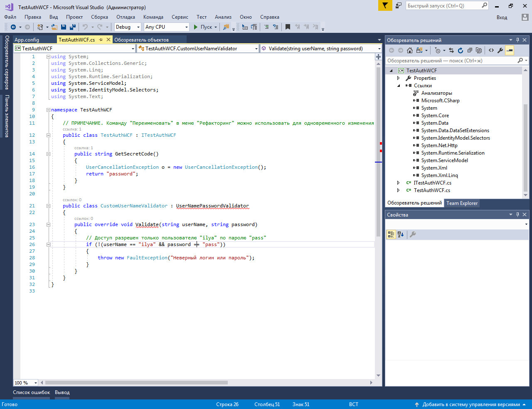
Task: Click the notifications flag icon
Action: point(385,5)
